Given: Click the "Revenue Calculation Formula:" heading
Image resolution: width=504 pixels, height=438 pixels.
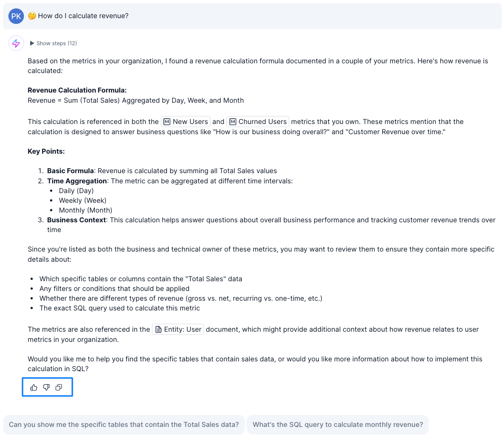Looking at the screenshot, I should (77, 90).
